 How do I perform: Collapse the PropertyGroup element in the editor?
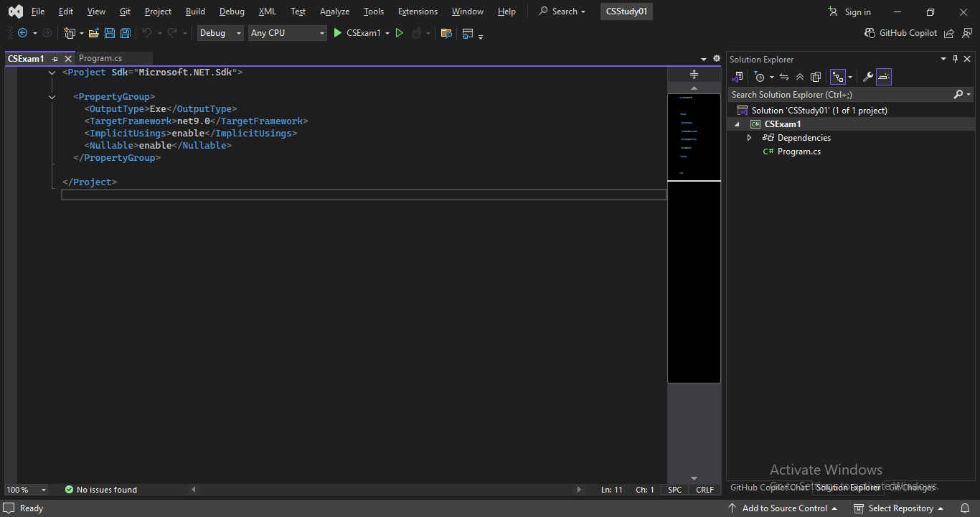tap(52, 97)
